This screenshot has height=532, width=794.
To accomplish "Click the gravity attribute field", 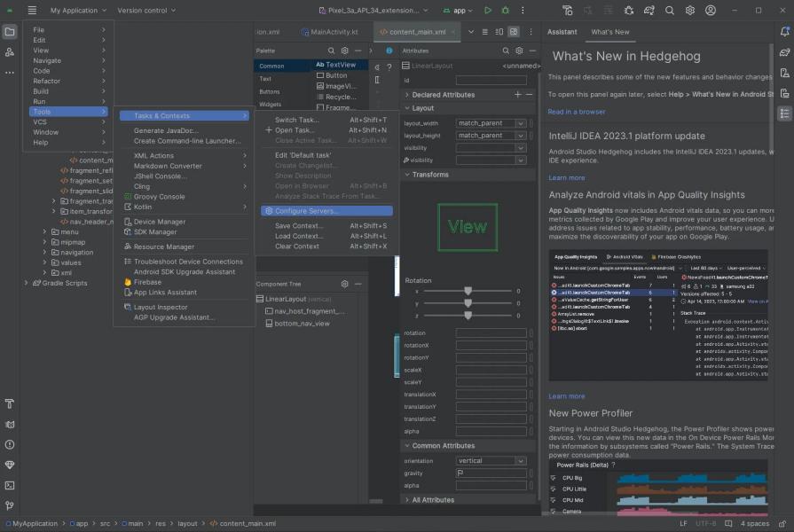I will coord(491,473).
